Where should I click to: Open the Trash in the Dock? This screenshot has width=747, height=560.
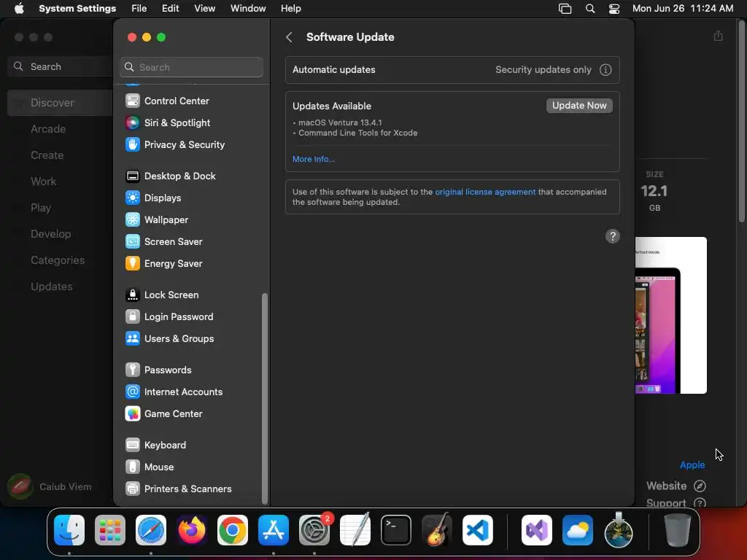[678, 530]
